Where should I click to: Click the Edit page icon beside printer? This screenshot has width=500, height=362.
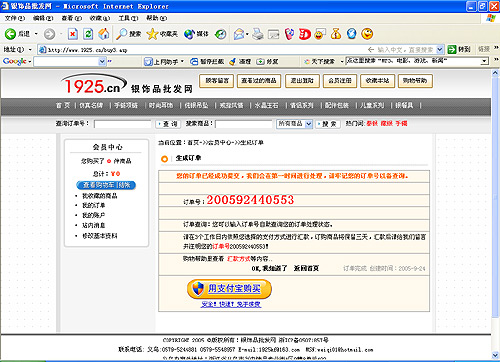tap(274, 34)
